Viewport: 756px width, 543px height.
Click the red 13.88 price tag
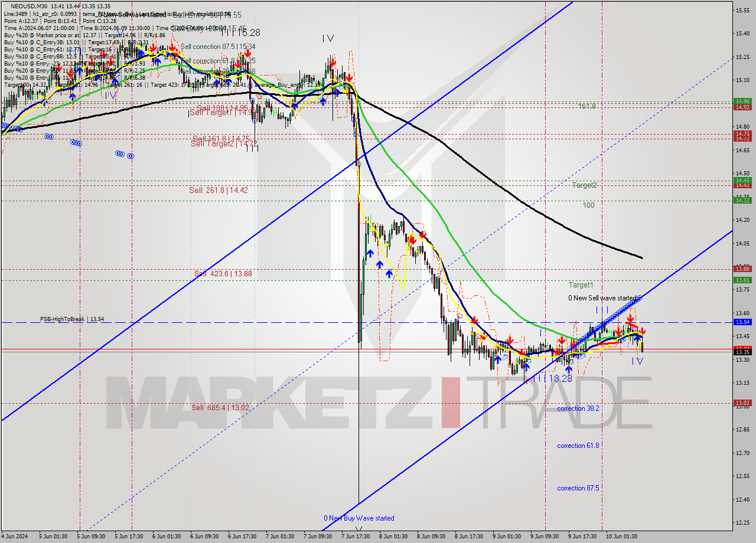(742, 269)
